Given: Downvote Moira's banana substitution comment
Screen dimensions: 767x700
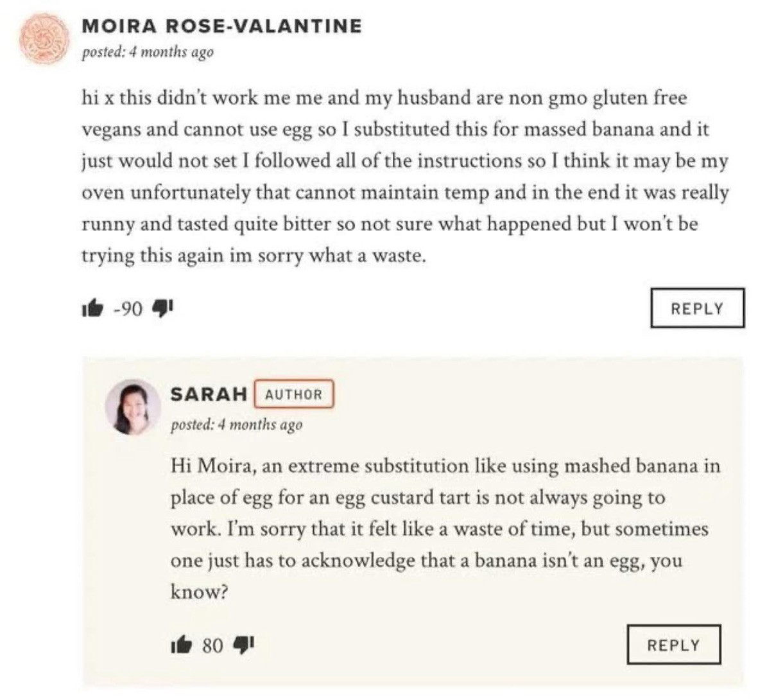Looking at the screenshot, I should point(162,308).
